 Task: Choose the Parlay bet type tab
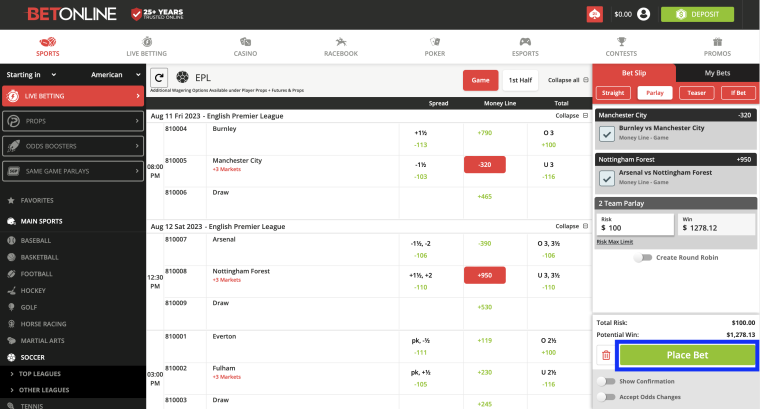point(655,93)
